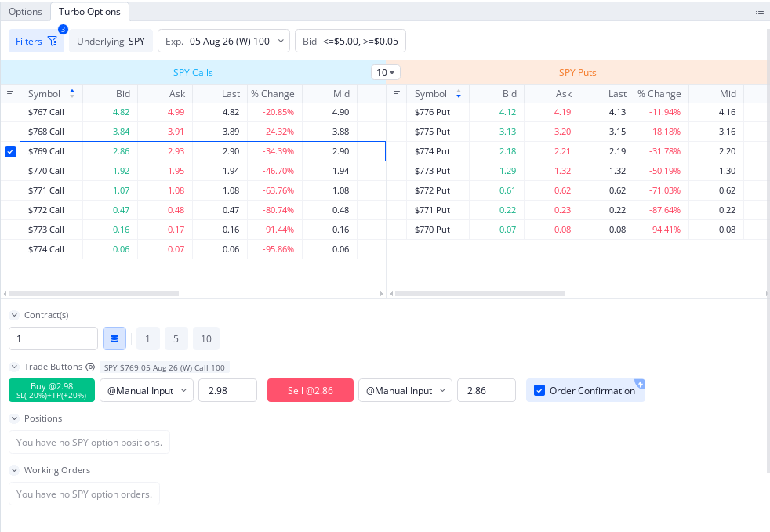Viewport: 770px width, 532px height.
Task: Set contracts quantity to 1 preset
Action: [148, 338]
